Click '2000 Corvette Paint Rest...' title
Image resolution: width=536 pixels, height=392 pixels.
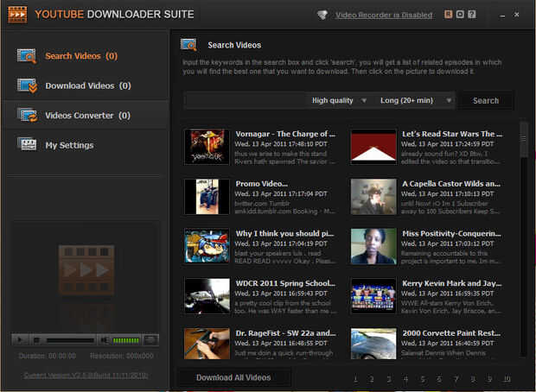click(x=451, y=333)
